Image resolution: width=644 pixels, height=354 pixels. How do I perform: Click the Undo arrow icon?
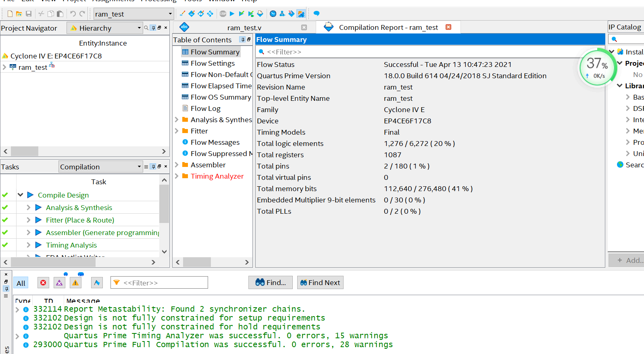click(73, 14)
